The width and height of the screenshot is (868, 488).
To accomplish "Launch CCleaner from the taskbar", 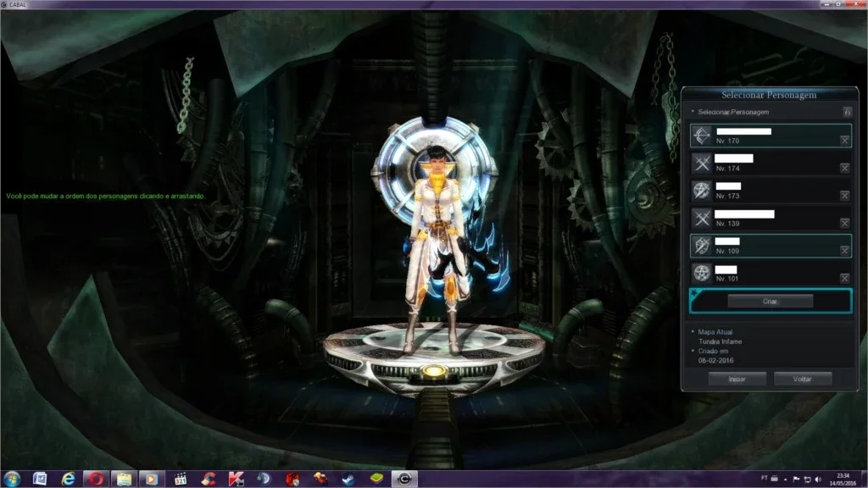I will coord(209,479).
